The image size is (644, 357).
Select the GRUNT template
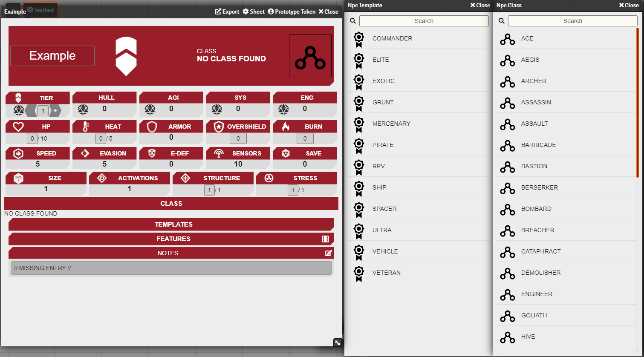coord(418,102)
